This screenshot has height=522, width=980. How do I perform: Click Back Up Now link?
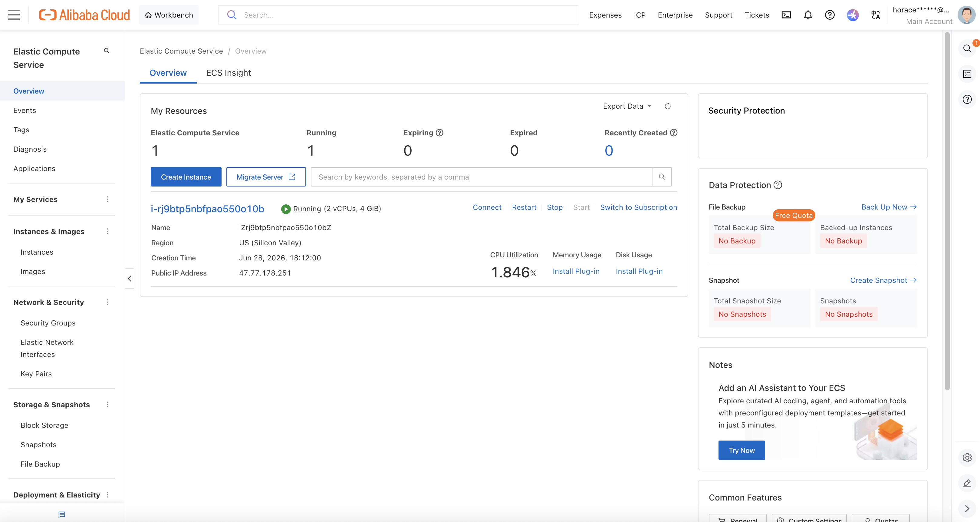889,207
